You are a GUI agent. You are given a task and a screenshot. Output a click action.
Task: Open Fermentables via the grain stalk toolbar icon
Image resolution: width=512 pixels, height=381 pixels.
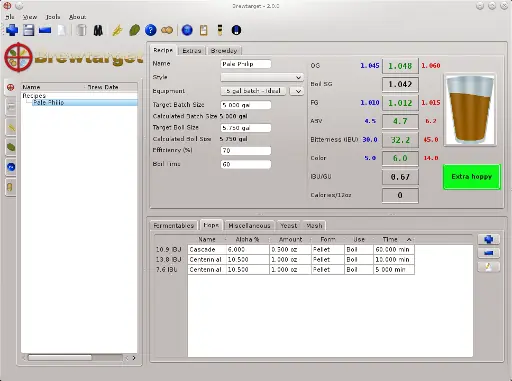[x=117, y=30]
